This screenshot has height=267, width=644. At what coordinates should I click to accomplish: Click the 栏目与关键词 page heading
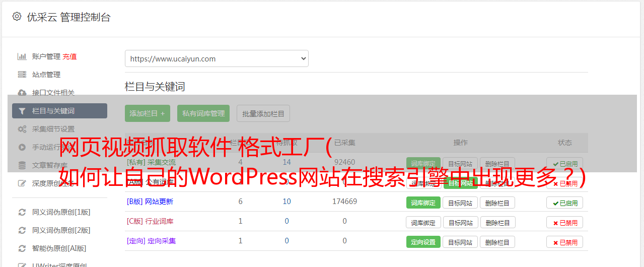click(x=155, y=87)
